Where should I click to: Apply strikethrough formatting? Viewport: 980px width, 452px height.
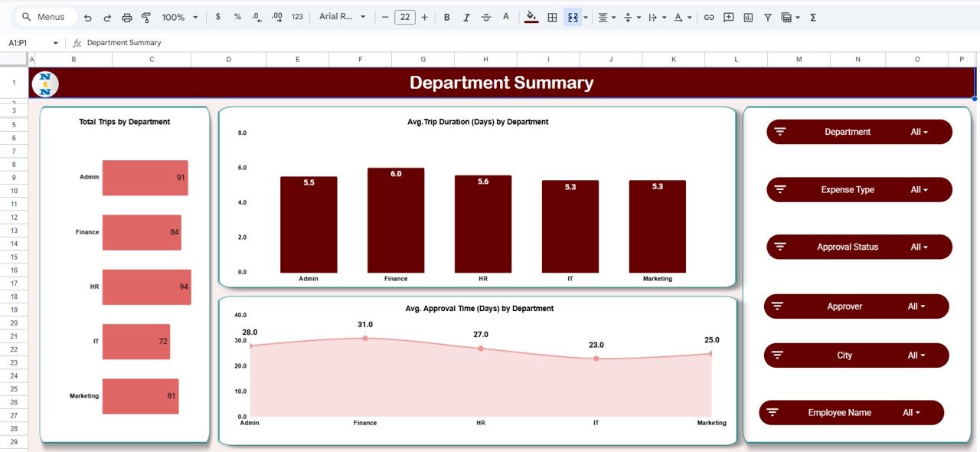click(486, 17)
